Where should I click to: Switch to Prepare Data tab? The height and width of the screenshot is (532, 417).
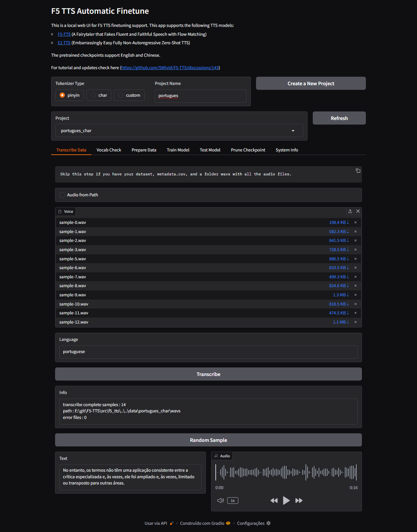[x=144, y=150]
